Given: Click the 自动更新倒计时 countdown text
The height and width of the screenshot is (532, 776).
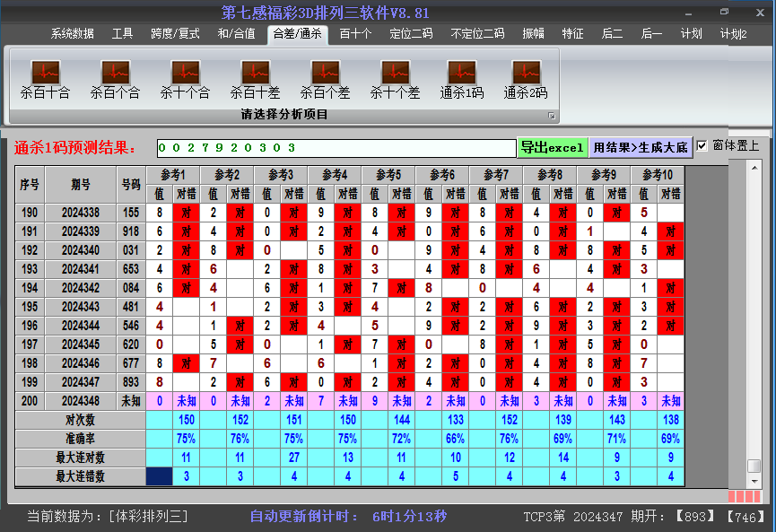Looking at the screenshot, I should click(348, 517).
